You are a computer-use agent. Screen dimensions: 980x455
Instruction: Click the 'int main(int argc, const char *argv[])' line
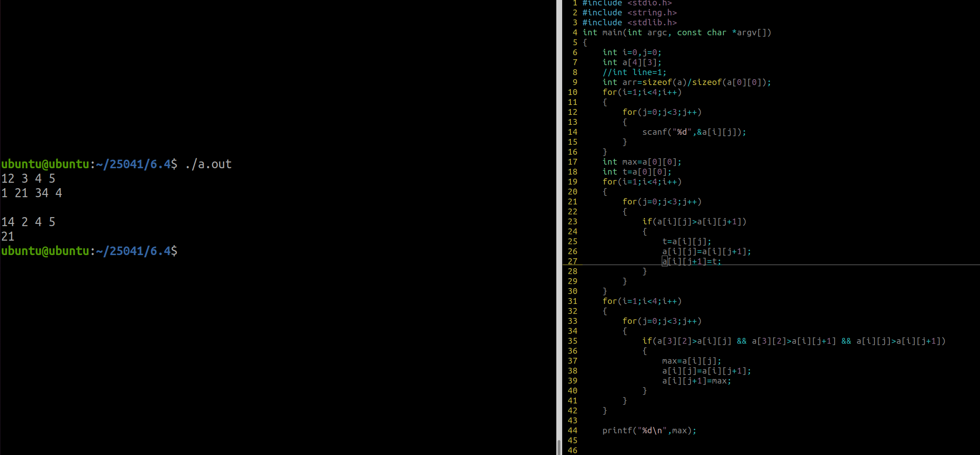pos(677,33)
